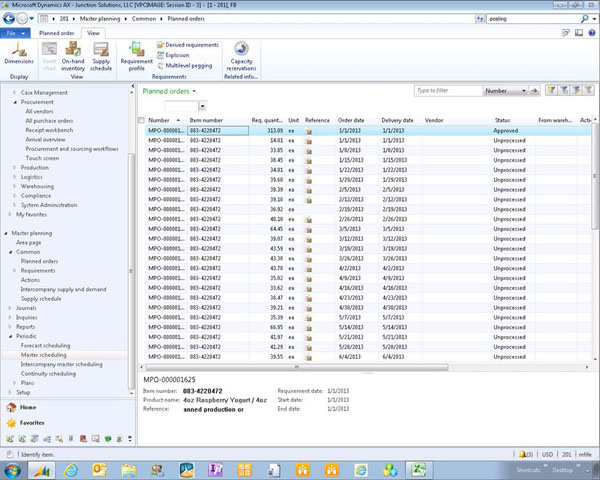Toggle the select-all checkbox in grid header
The width and height of the screenshot is (600, 480).
(x=141, y=120)
